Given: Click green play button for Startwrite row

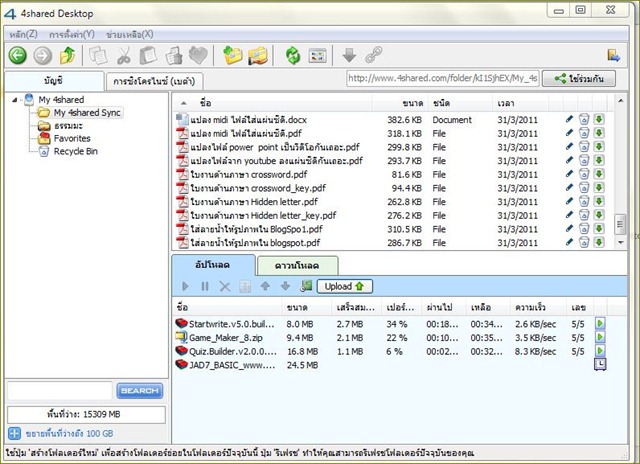Looking at the screenshot, I should 600,324.
